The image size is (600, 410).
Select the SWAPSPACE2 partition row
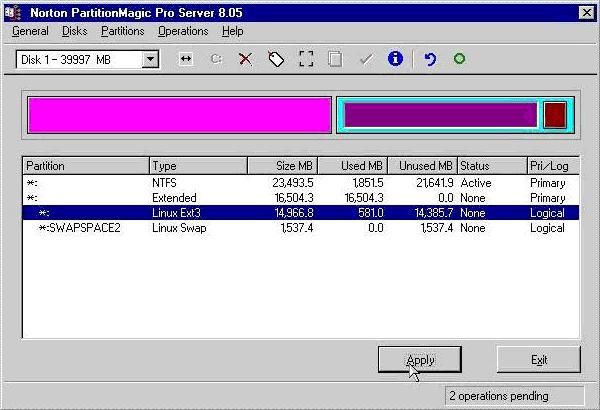pyautogui.click(x=301, y=228)
